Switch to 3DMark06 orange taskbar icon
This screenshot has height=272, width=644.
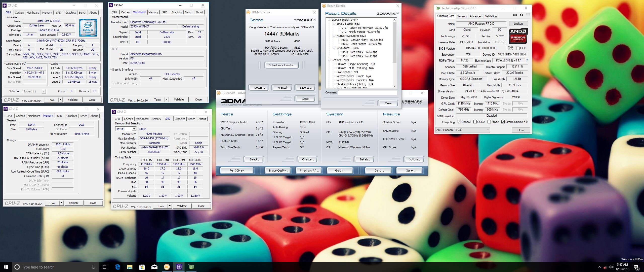(x=167, y=267)
